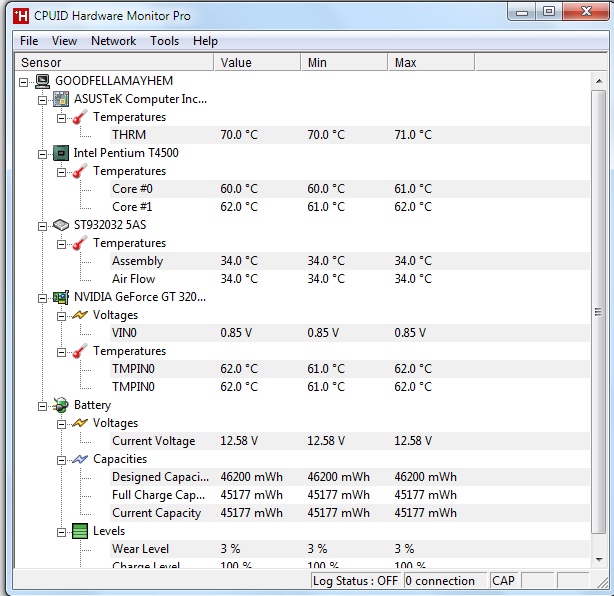Click the ST932032 5AS hard drive icon
This screenshot has width=614, height=596.
61,225
